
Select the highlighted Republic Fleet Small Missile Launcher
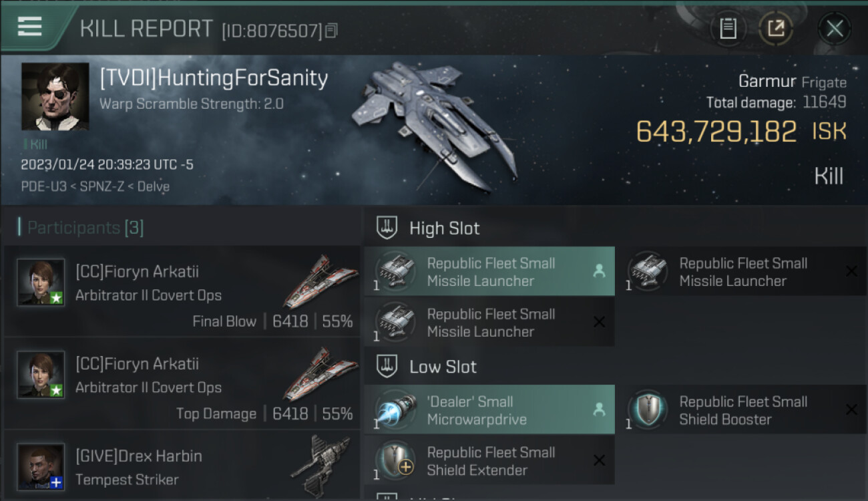tap(489, 272)
